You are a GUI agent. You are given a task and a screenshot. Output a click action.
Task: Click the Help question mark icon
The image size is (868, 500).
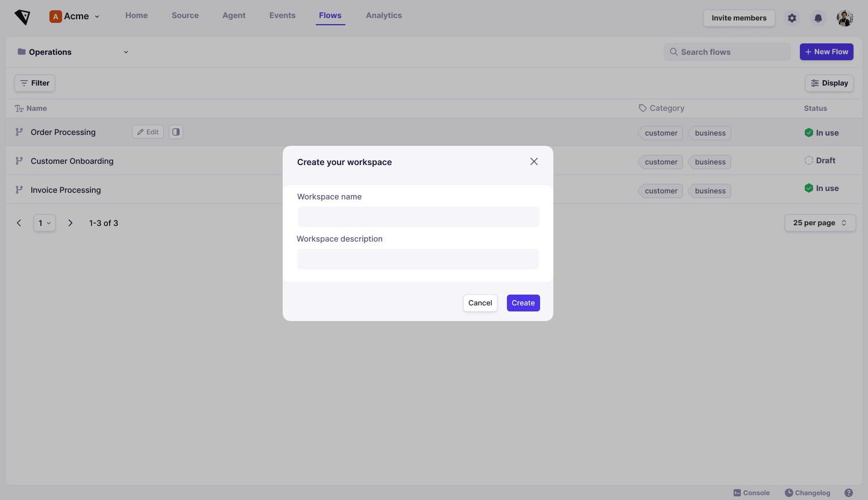[x=849, y=493]
